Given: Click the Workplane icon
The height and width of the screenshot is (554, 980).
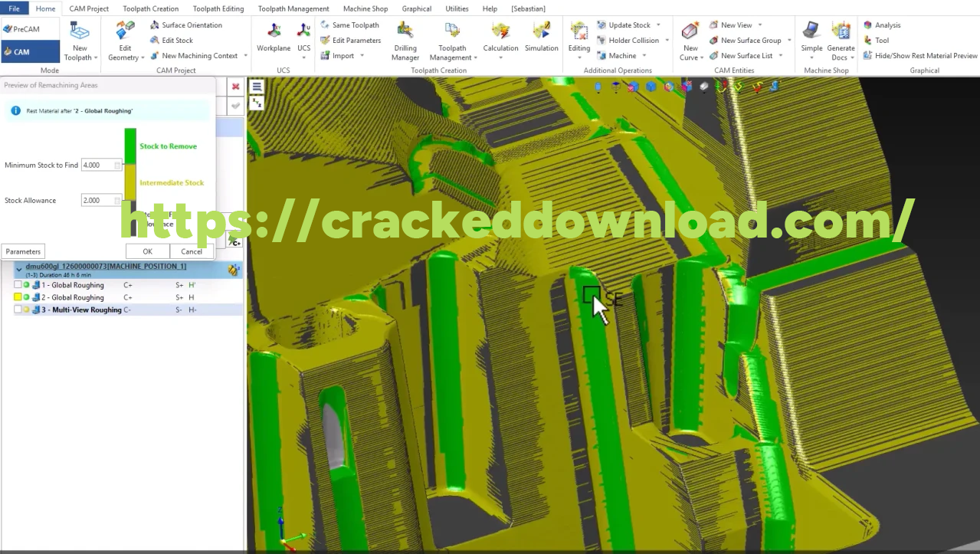Looking at the screenshot, I should [273, 32].
